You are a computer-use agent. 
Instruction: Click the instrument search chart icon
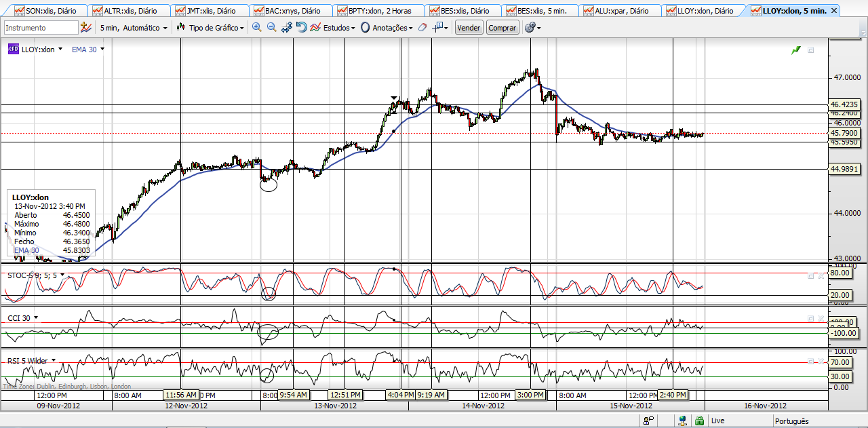86,27
